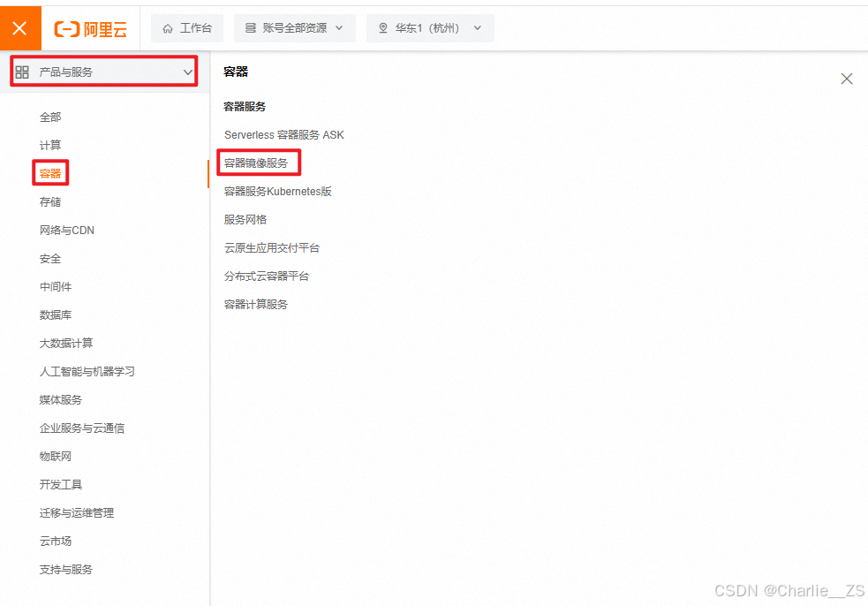Viewport: 868px width, 606px height.
Task: Select 企业服务与云通信 category
Action: click(x=82, y=428)
